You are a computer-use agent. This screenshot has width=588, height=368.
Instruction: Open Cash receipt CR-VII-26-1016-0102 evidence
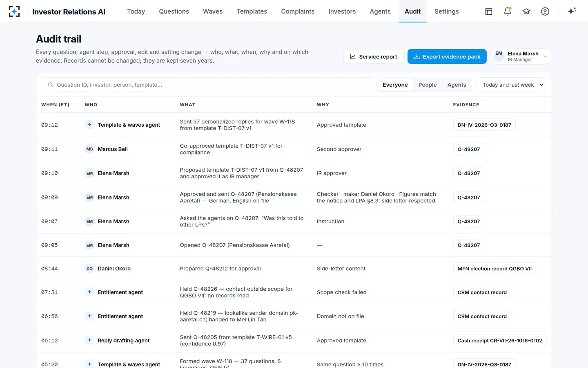pyautogui.click(x=500, y=340)
